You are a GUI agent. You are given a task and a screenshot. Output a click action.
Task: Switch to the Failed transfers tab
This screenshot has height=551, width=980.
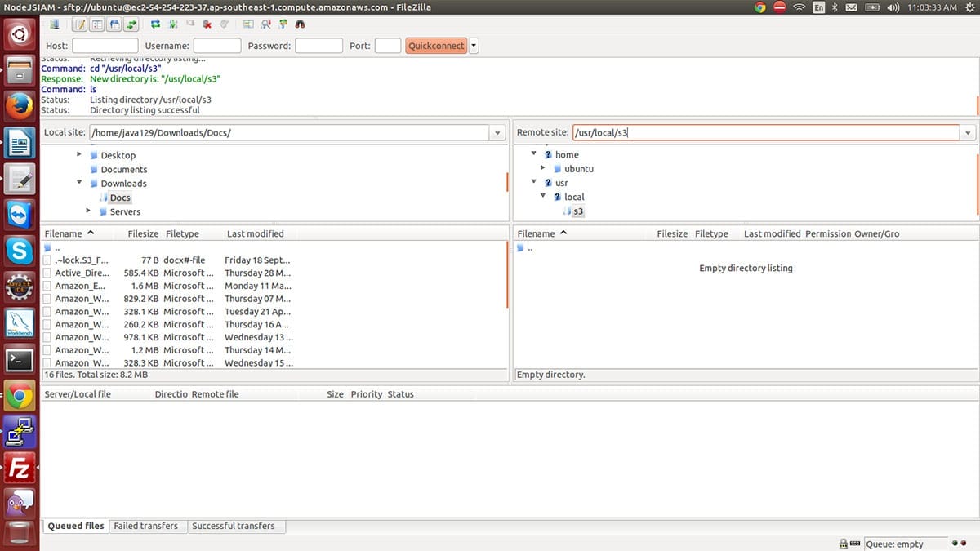point(145,527)
